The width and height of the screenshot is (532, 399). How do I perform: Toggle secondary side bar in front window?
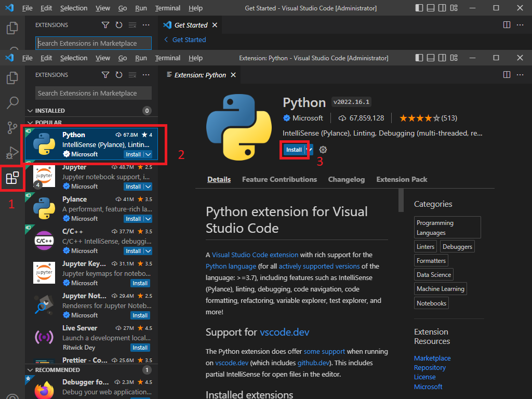(x=442, y=58)
